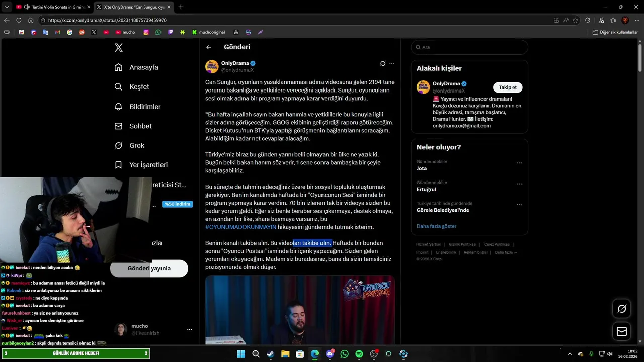Open the floating Grok button
This screenshot has height=362, width=644.
point(622,309)
